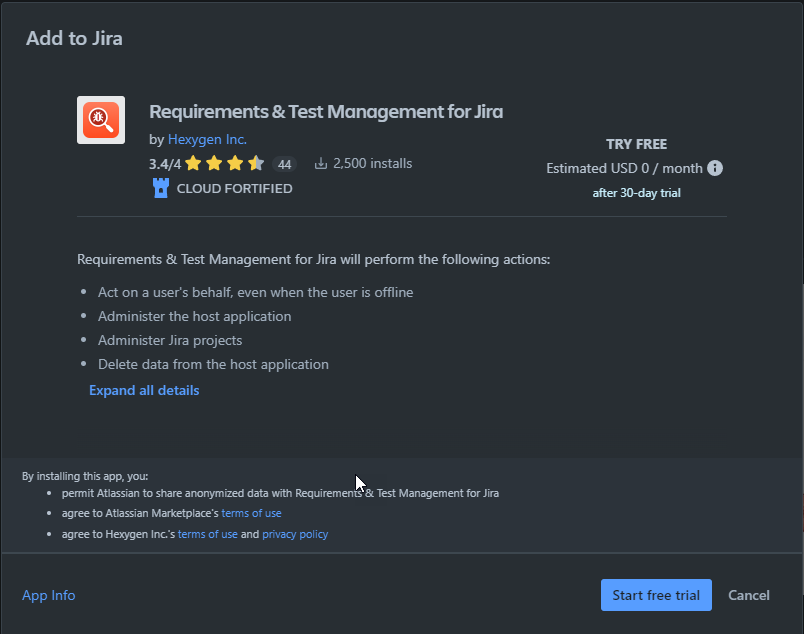Click the CLOUD FORTIFIED label text
This screenshot has height=634, width=804.
point(234,188)
